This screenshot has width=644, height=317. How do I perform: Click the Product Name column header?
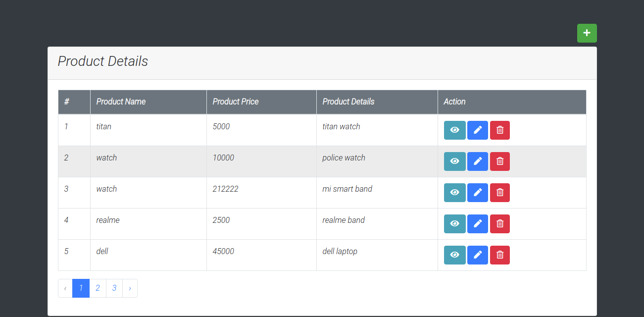pos(149,102)
